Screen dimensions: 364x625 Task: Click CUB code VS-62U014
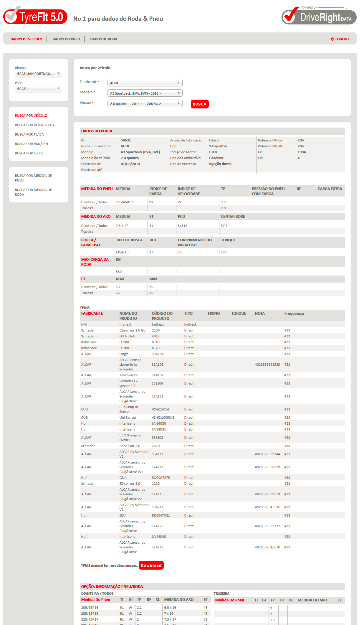[161, 409]
